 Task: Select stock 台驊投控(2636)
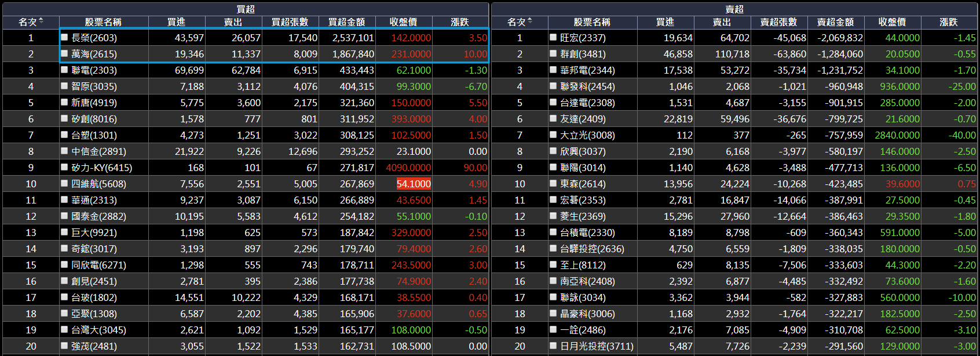coord(592,249)
